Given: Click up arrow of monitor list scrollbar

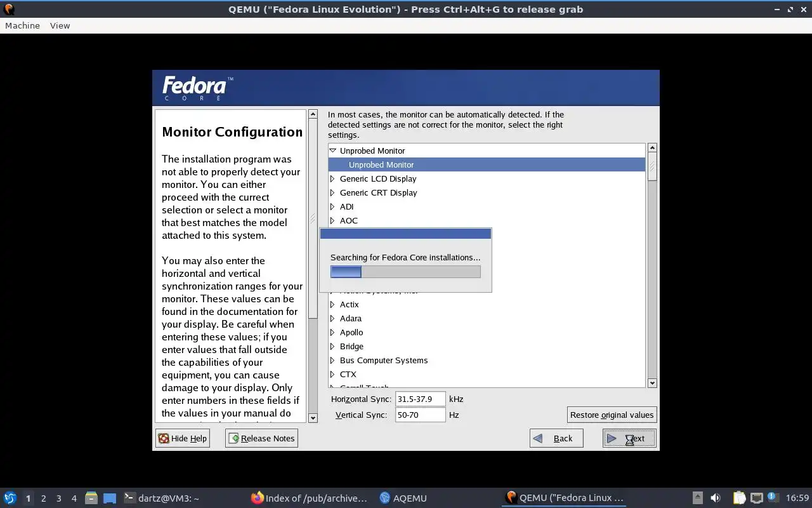Looking at the screenshot, I should coord(652,147).
